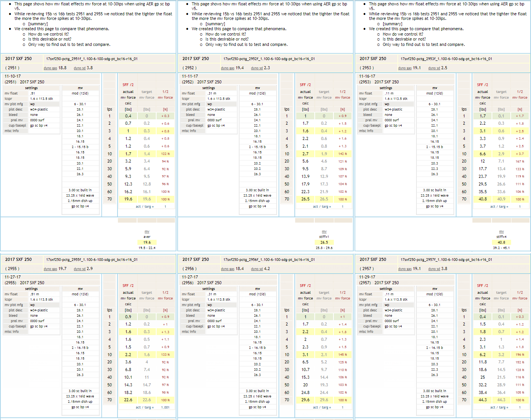Open the dyno sd link for test 2957
The height and width of the screenshot is (420, 531).
coord(434,269)
